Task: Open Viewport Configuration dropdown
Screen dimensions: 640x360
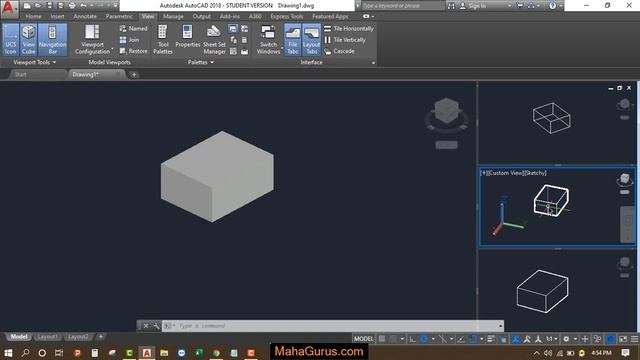Action: [92, 39]
